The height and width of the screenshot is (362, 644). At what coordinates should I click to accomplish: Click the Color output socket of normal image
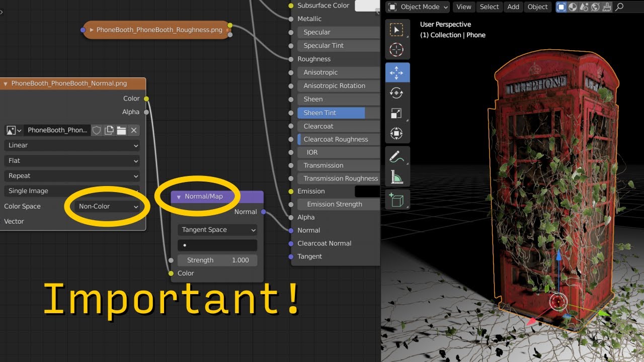tap(146, 99)
